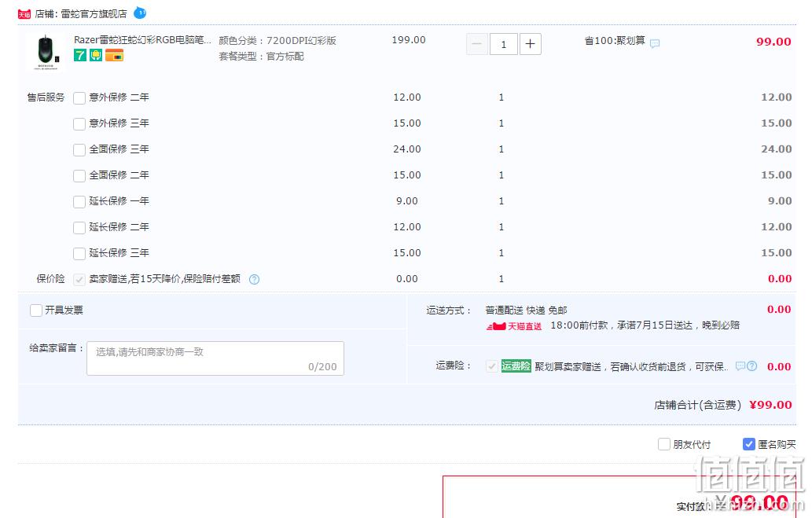Viewport: 812px width, 518px height.
Task: Check 延长保修 二年 service option
Action: 79,227
